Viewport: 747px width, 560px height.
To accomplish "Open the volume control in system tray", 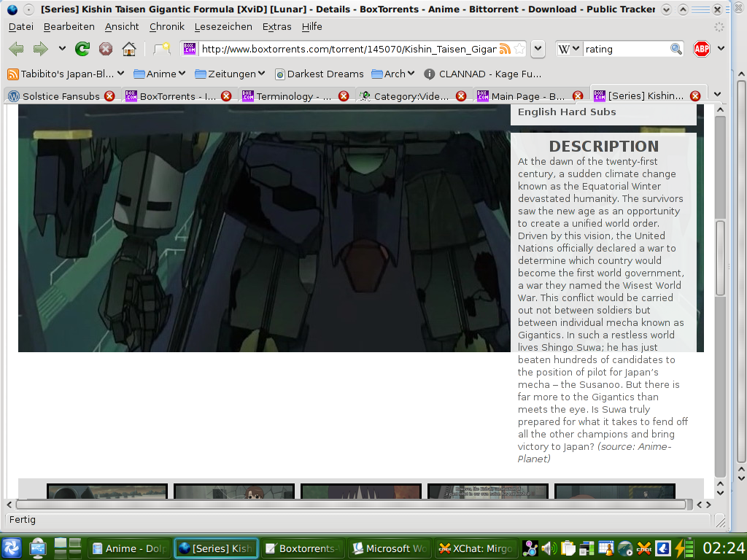I will click(549, 548).
